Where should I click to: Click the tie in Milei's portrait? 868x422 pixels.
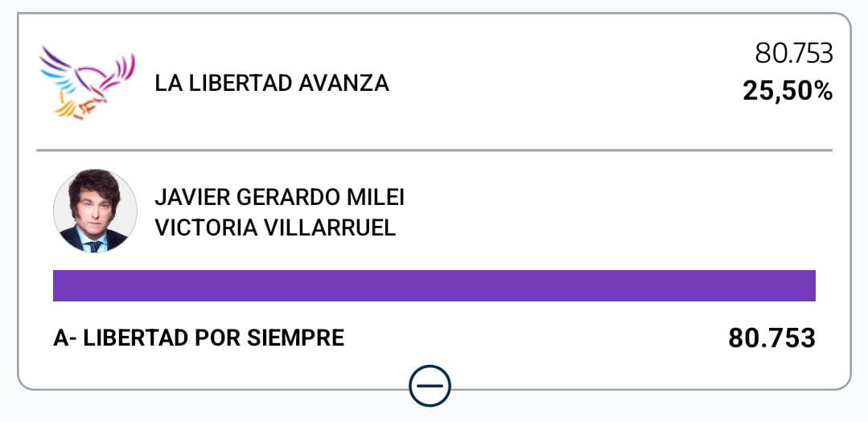click(95, 244)
